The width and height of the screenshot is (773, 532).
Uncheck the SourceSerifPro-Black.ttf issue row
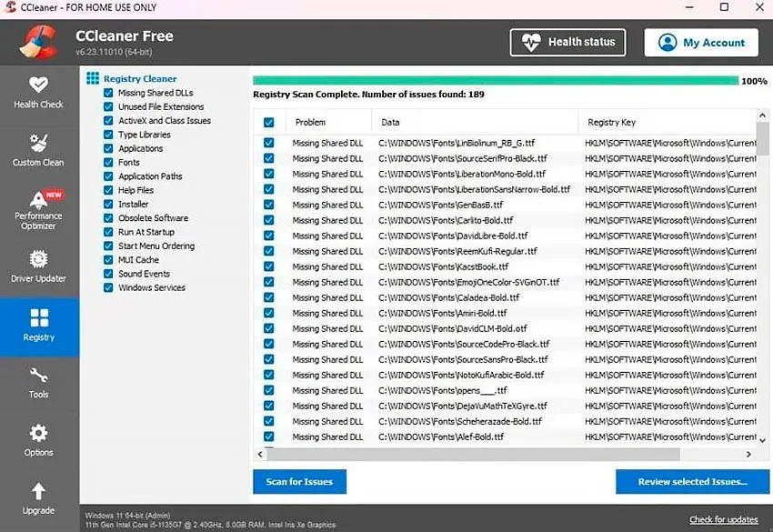click(x=268, y=158)
